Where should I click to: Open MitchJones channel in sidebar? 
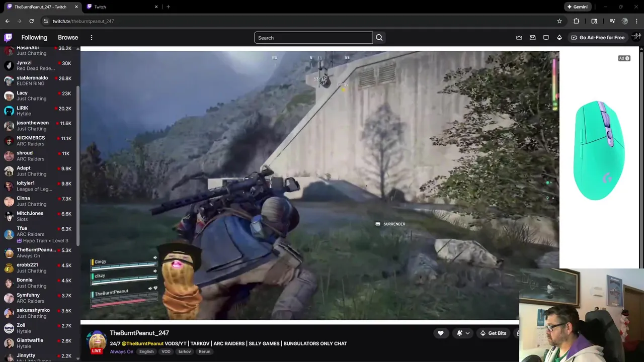click(40, 216)
